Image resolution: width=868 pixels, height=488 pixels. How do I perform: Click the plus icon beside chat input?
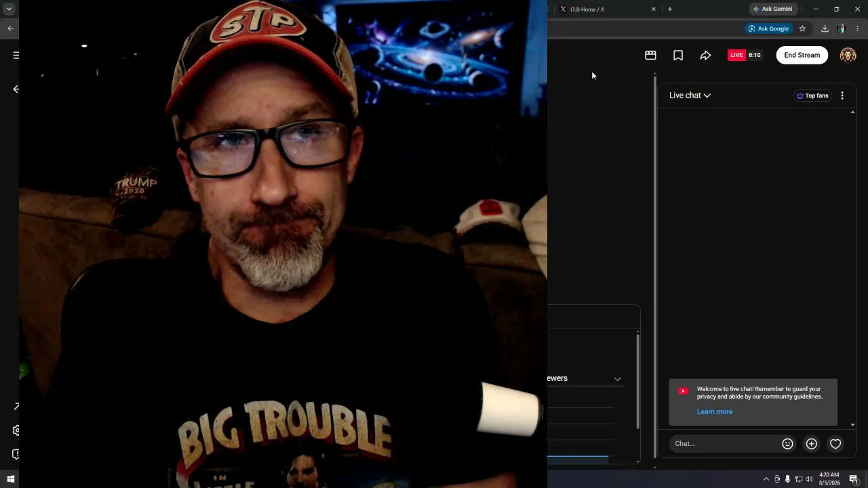click(x=811, y=444)
